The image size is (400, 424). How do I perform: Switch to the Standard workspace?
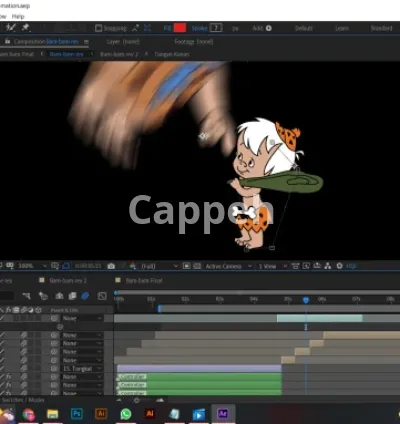tap(382, 28)
